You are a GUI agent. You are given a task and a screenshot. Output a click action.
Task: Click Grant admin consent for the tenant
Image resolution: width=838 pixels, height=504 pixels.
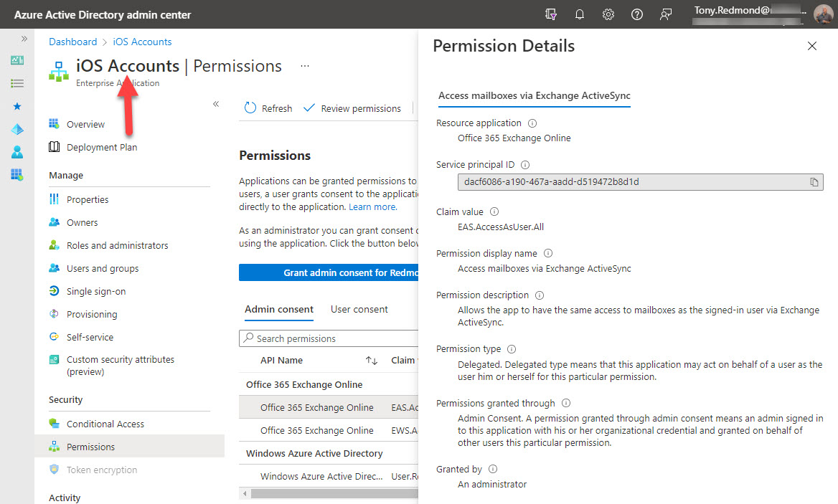[328, 272]
